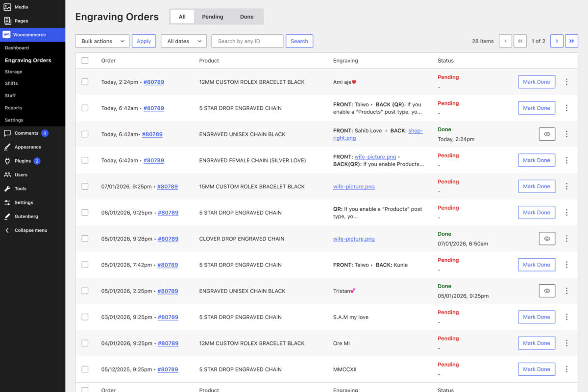Viewport: 588px width, 392px height.
Task: Open Appearance using the paintbrush icon
Action: click(x=7, y=147)
